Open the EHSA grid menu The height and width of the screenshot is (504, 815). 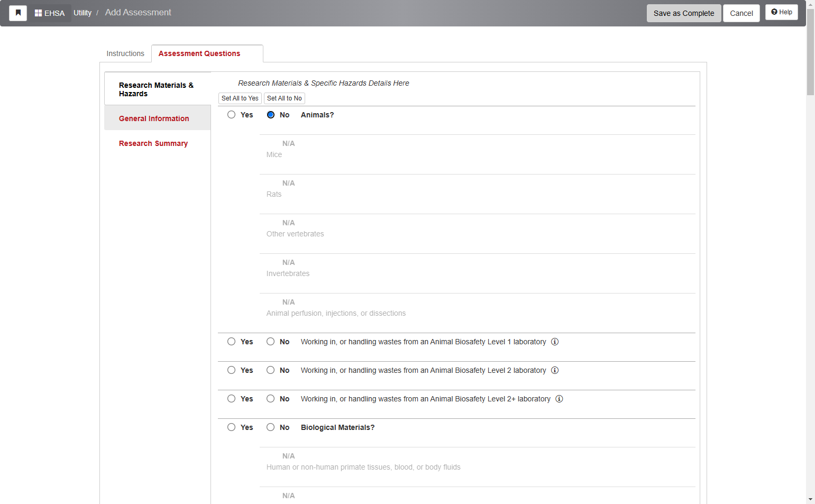tap(50, 13)
